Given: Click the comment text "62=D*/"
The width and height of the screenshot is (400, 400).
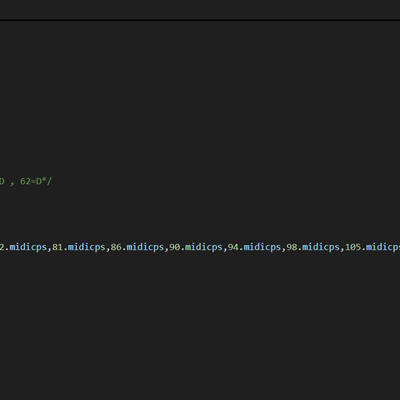Looking at the screenshot, I should (36, 182).
